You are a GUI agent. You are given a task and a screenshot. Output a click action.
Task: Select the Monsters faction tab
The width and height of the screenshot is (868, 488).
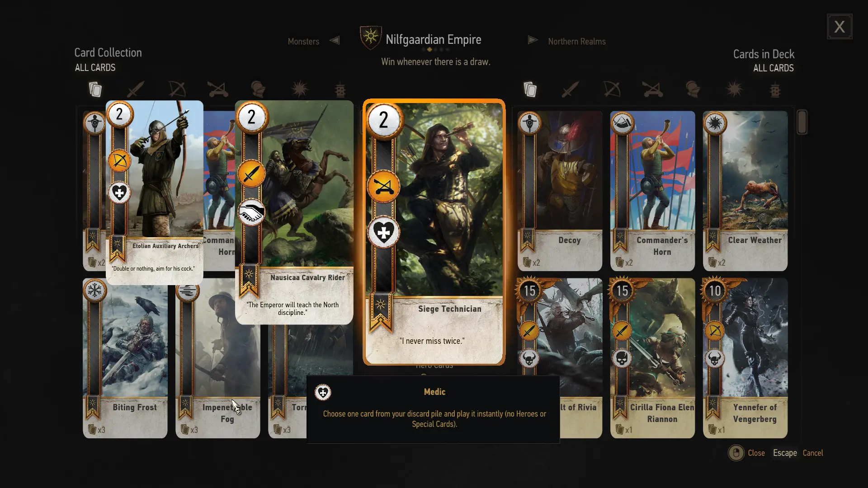303,42
